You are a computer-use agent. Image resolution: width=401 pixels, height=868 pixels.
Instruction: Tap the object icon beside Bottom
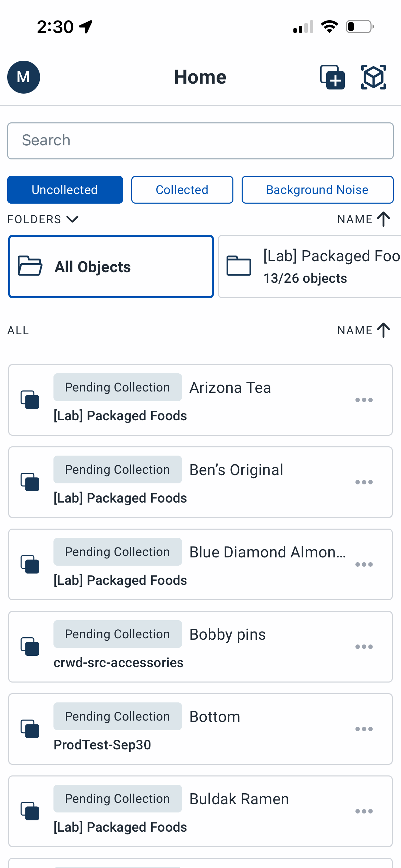point(30,729)
